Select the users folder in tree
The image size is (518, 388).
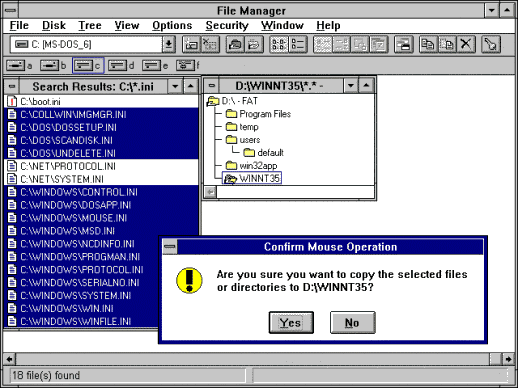click(x=243, y=140)
